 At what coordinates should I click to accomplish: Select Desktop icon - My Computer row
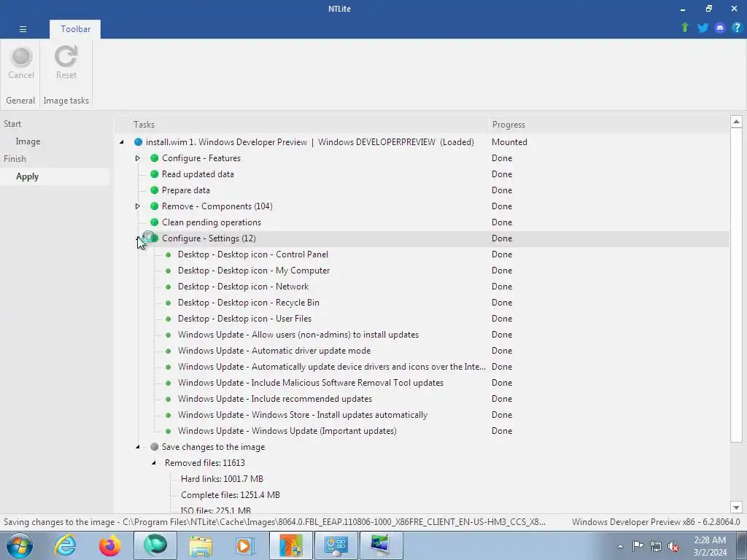[253, 271]
